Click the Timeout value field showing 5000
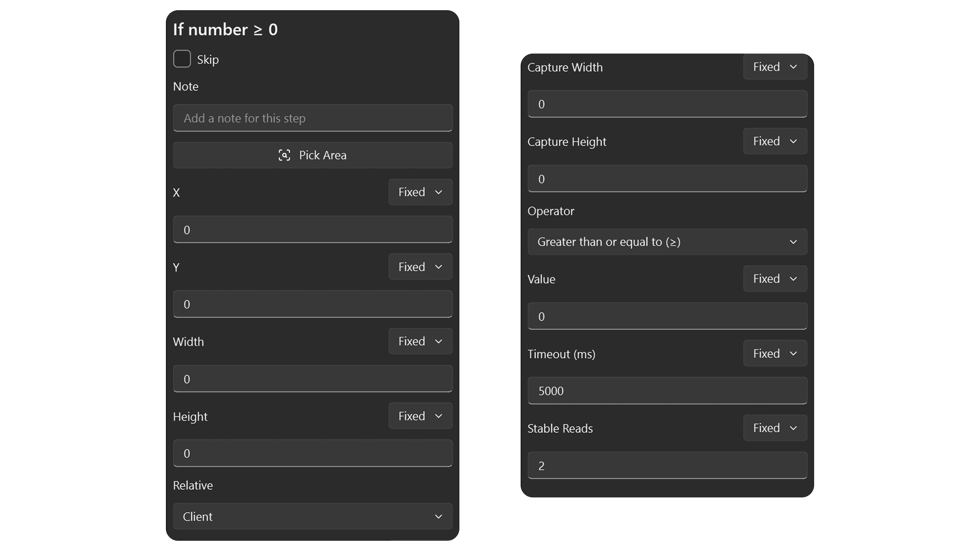980x551 pixels. [667, 391]
